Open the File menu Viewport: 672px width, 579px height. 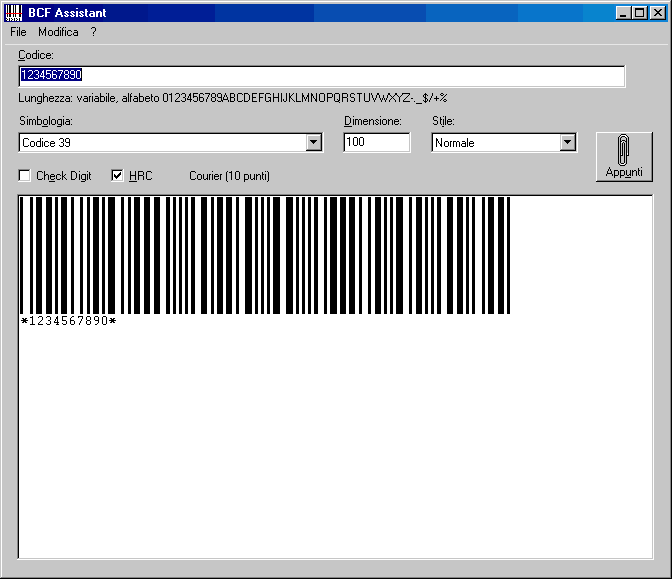pos(18,32)
